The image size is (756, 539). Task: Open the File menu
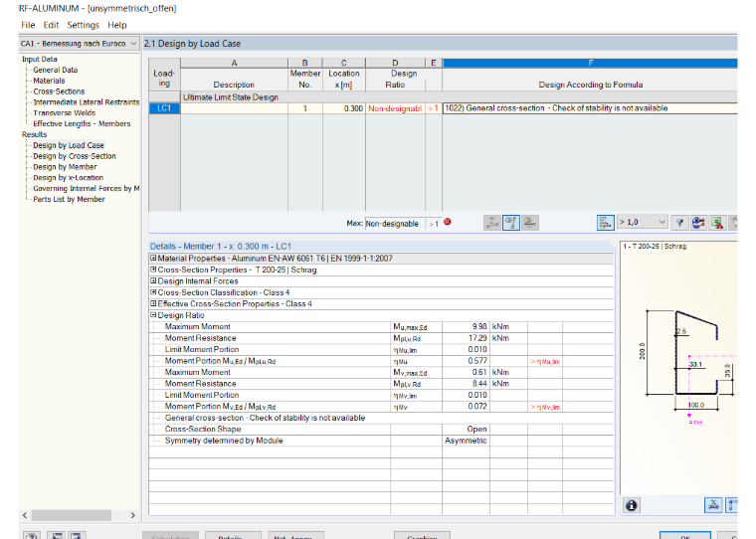[28, 25]
